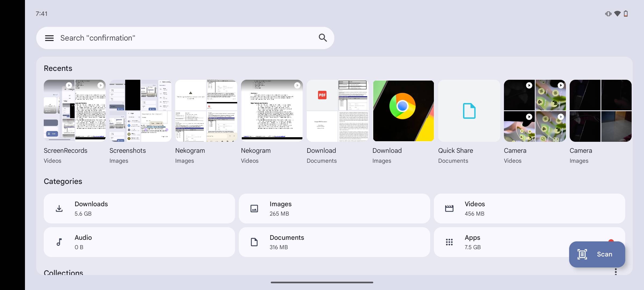Expand the Collections section
Screen dimensions: 644x290
pos(63,272)
